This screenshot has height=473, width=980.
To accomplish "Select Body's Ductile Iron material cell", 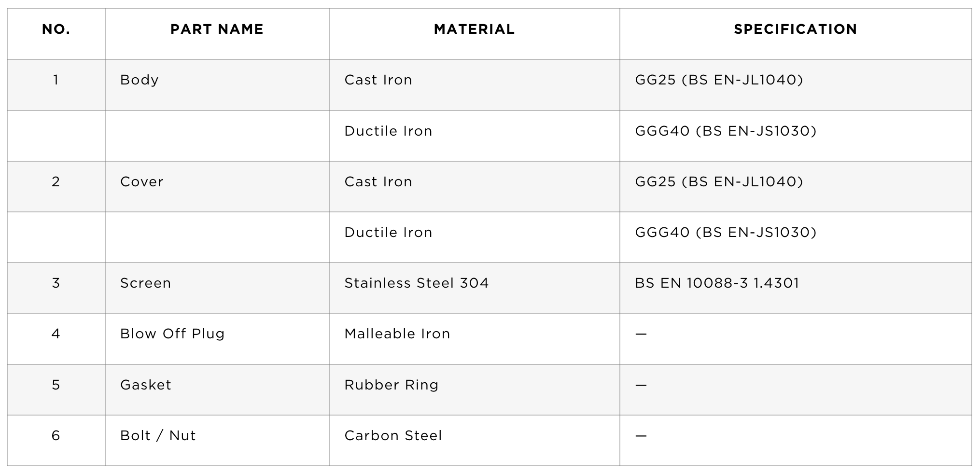I will [x=475, y=136].
